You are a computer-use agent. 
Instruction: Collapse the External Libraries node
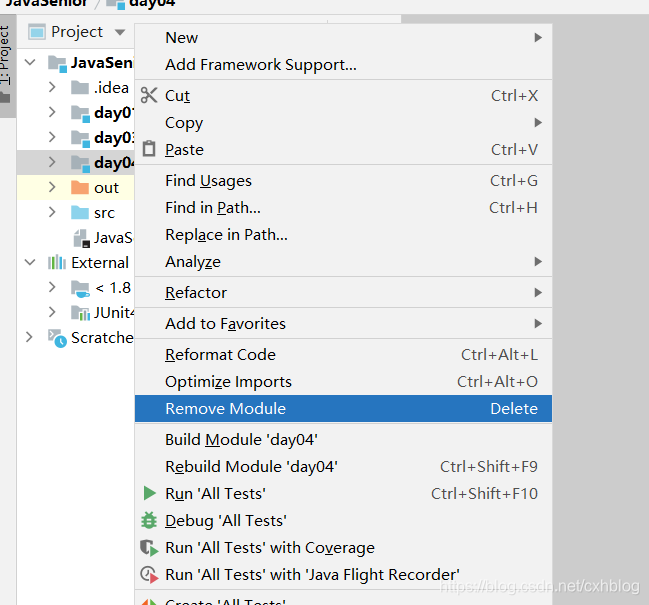30,262
